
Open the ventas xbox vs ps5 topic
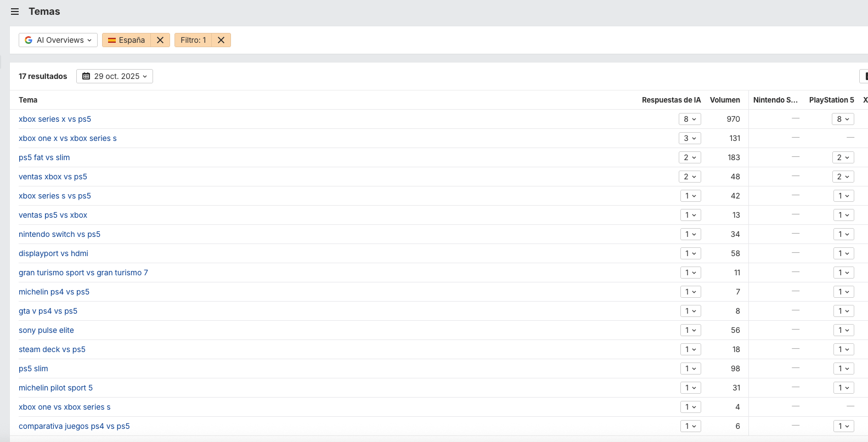53,177
